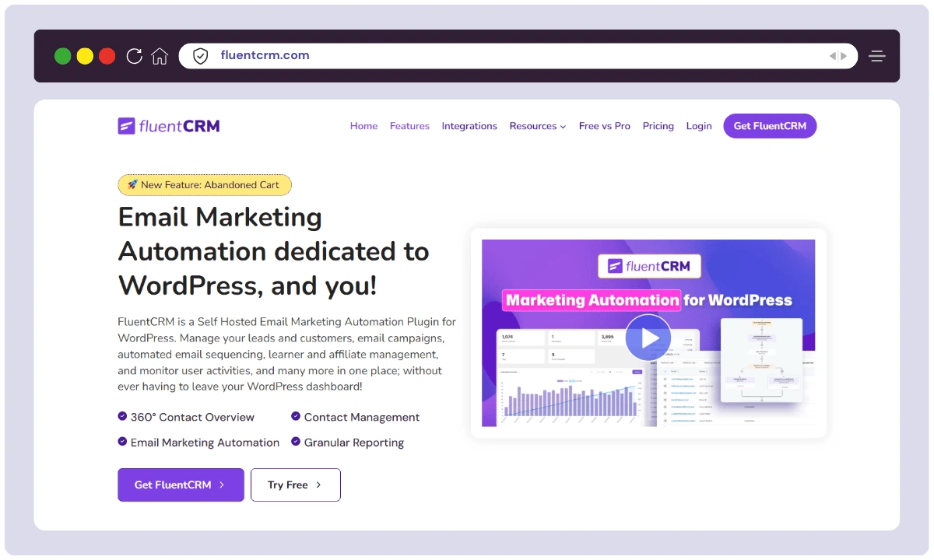This screenshot has width=934, height=560.
Task: Go to the browser home icon
Action: pyautogui.click(x=160, y=56)
